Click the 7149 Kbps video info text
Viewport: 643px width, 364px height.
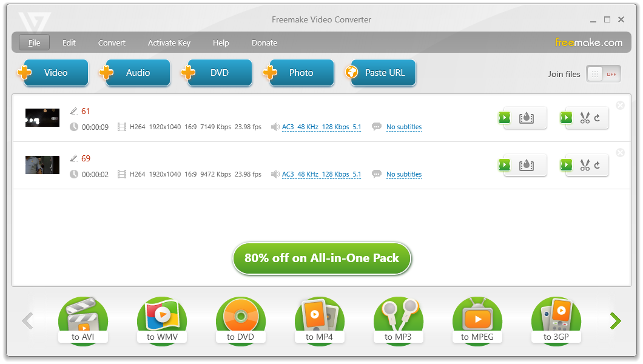click(x=216, y=127)
